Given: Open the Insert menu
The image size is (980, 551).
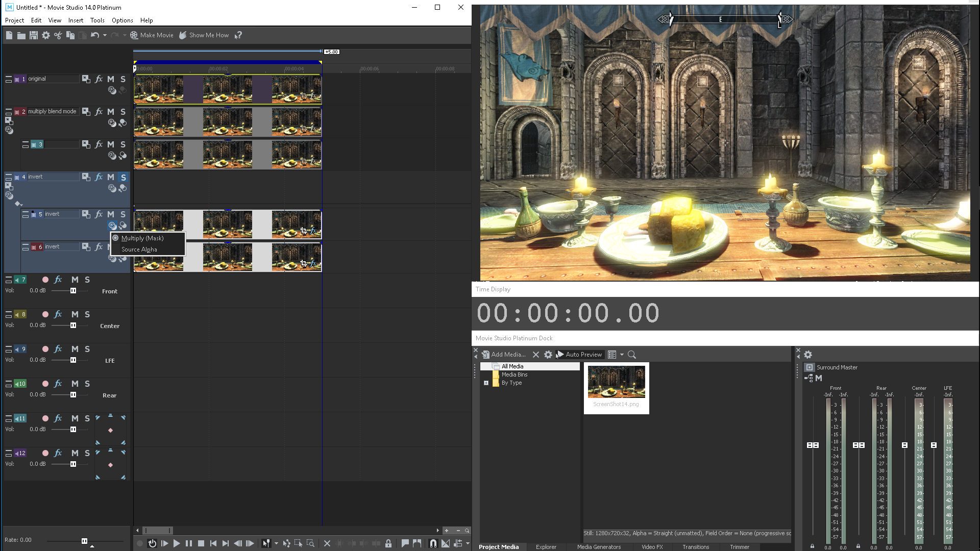Looking at the screenshot, I should coord(76,20).
